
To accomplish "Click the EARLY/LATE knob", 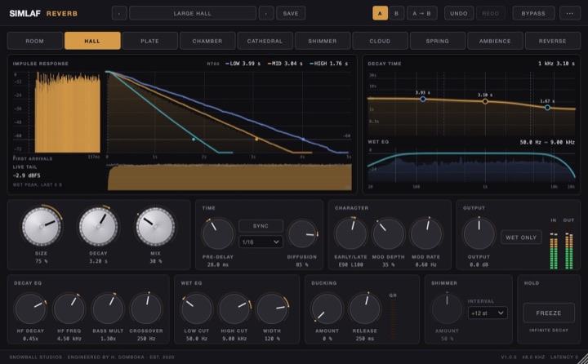I will tap(350, 233).
